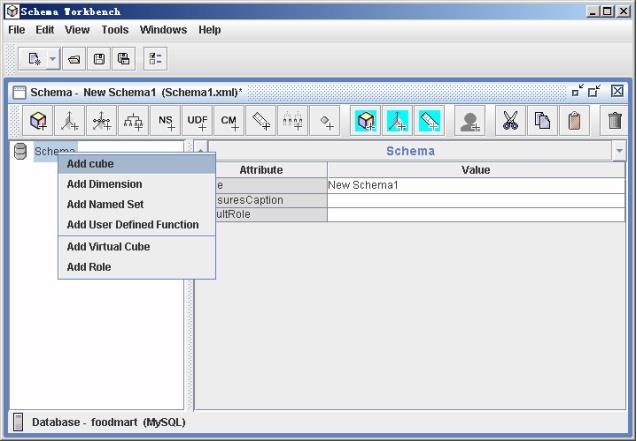Click the Save toolbar icon

pyautogui.click(x=99, y=59)
